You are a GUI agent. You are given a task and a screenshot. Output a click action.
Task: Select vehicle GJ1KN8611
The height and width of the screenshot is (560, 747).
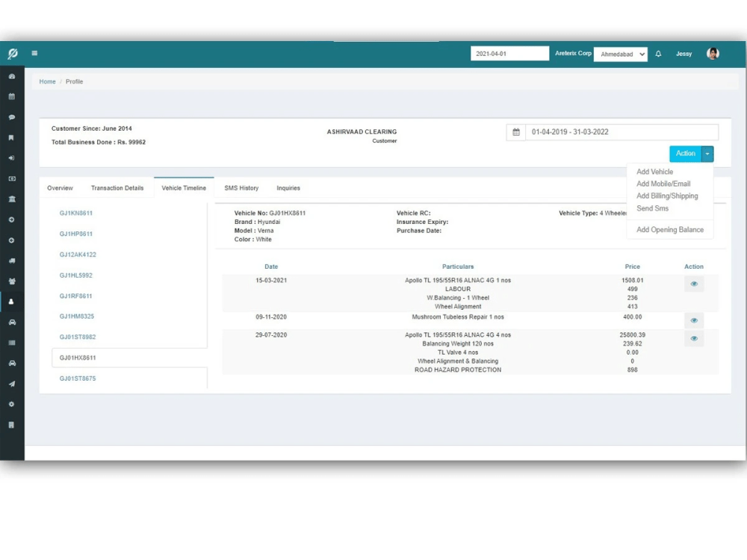click(75, 214)
